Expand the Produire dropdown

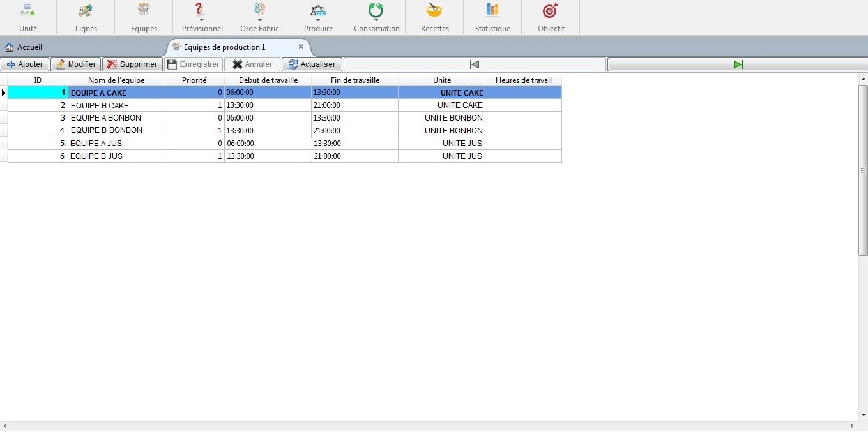click(x=318, y=20)
